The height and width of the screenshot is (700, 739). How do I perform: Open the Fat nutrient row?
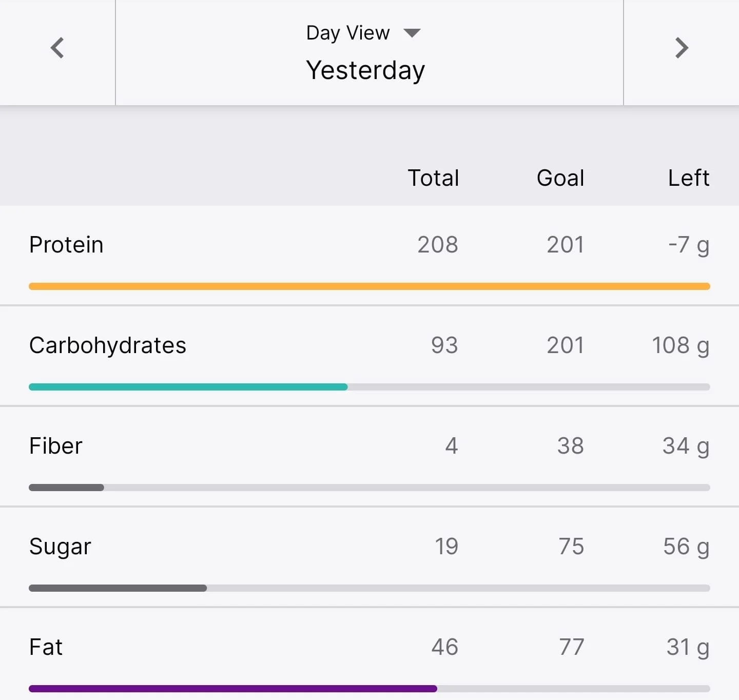pos(369,654)
